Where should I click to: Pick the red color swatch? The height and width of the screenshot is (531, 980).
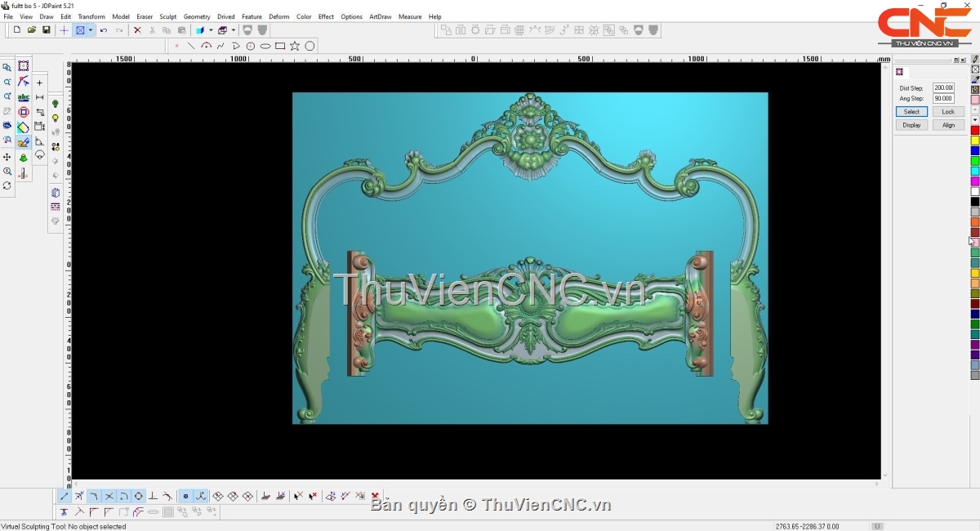[974, 131]
